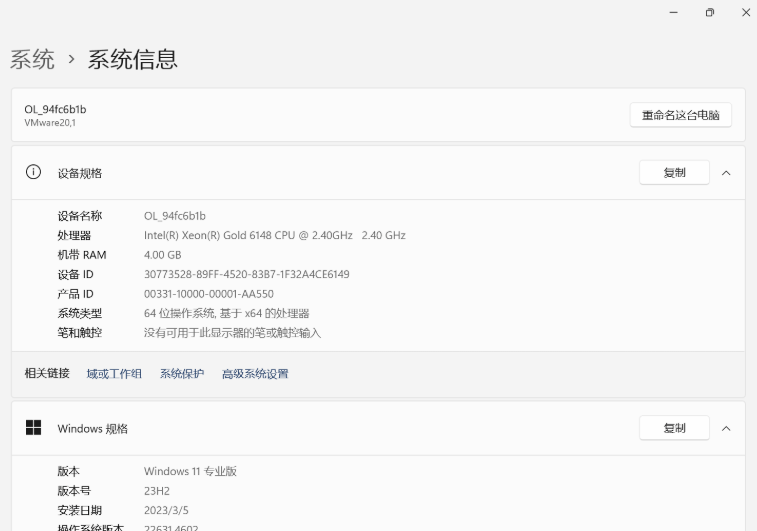Click the 设备名称 label

pyautogui.click(x=80, y=216)
